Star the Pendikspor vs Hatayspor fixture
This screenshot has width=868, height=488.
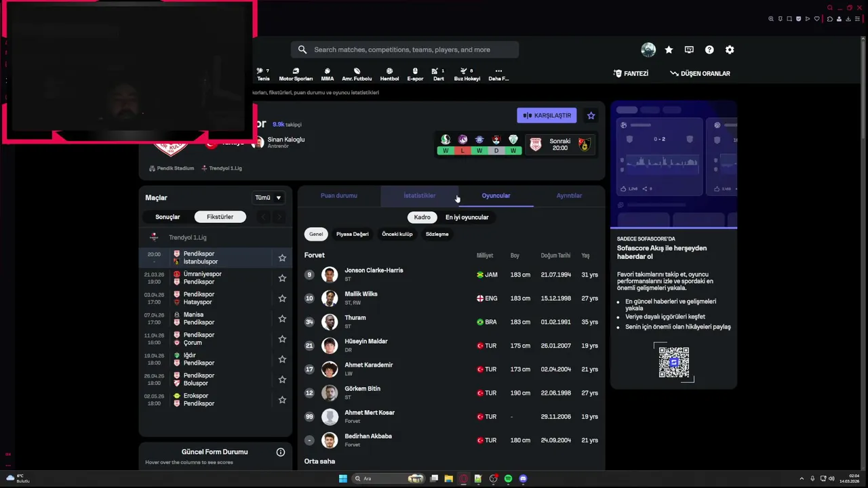click(282, 298)
